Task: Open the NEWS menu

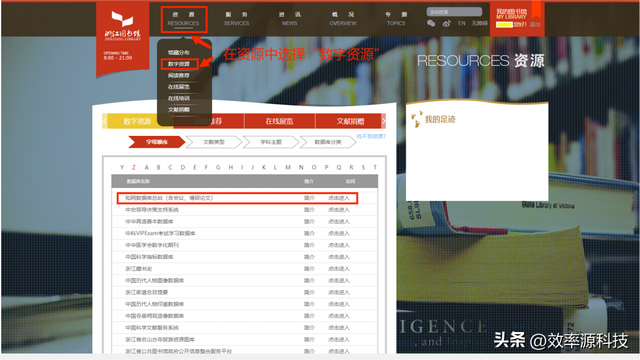Action: pos(289,19)
